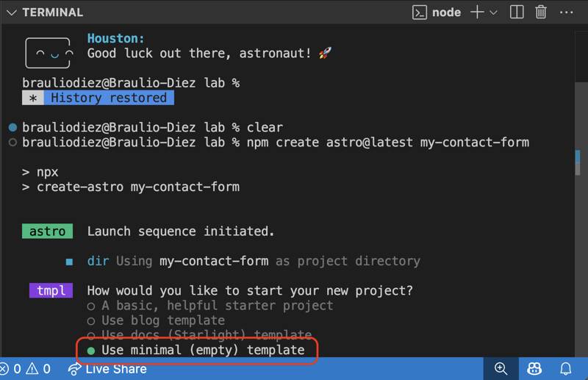Open the terminal more actions menu
This screenshot has height=380, width=588.
(565, 12)
